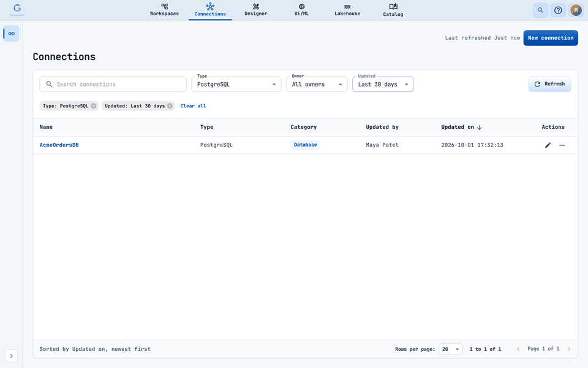Sort by the Type column header
Viewport: 588px width, 368px height.
(206, 127)
